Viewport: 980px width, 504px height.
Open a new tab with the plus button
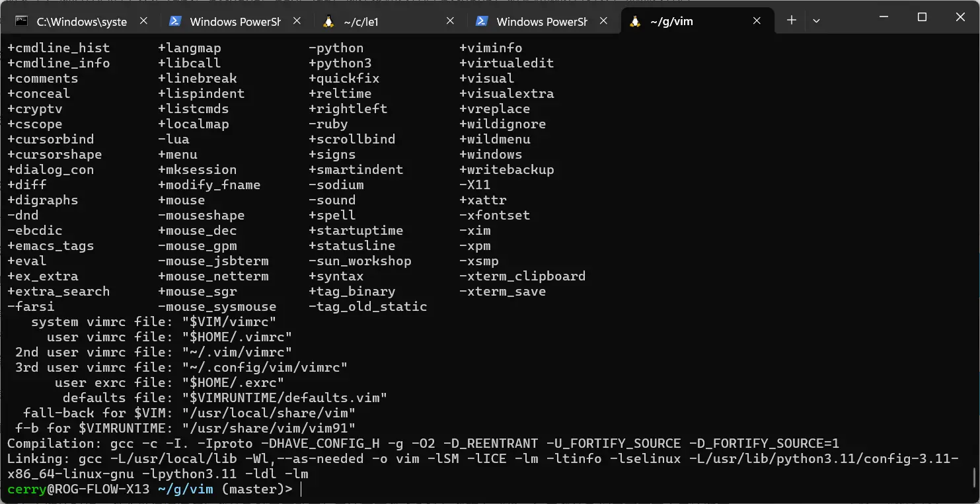(x=791, y=21)
